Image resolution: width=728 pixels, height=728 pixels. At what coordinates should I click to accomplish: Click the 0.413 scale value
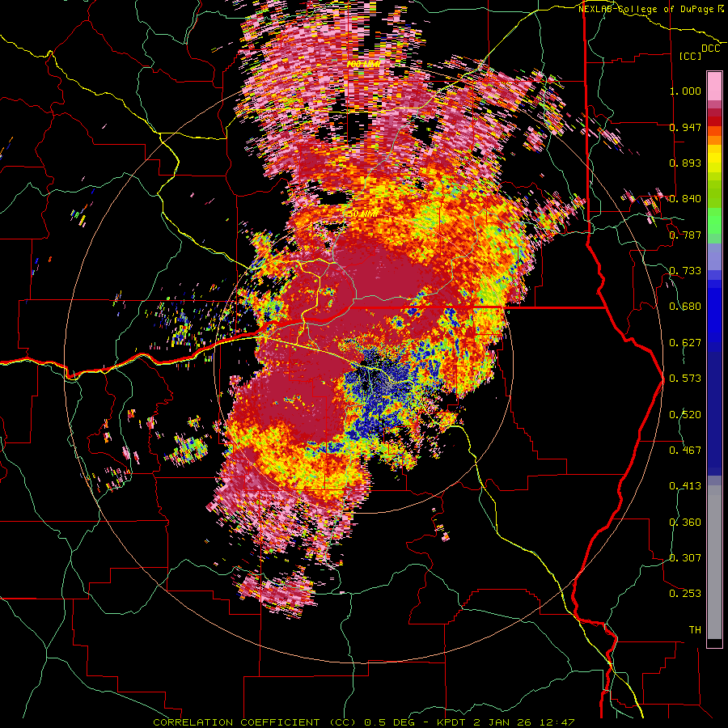coord(685,486)
